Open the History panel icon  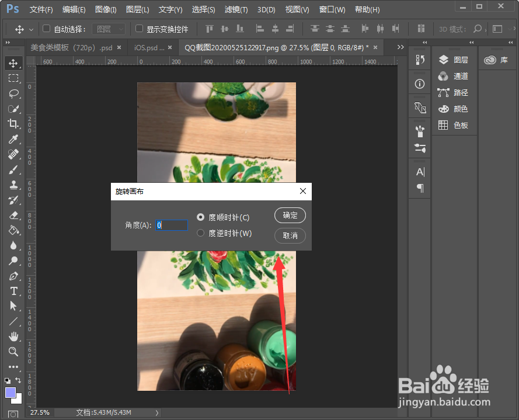420,60
